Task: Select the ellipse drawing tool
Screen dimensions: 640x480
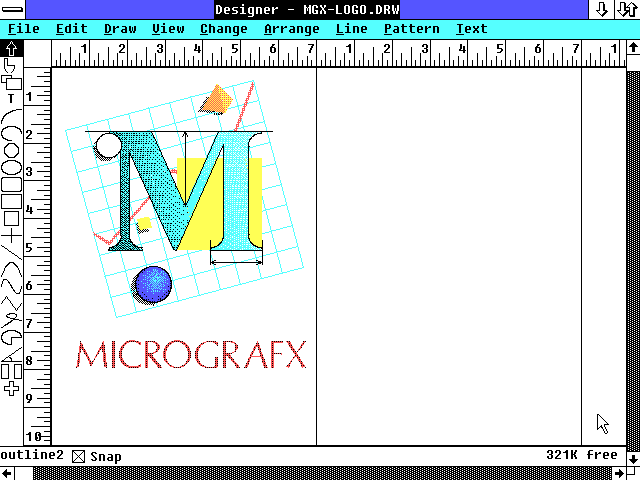Action: (x=11, y=167)
